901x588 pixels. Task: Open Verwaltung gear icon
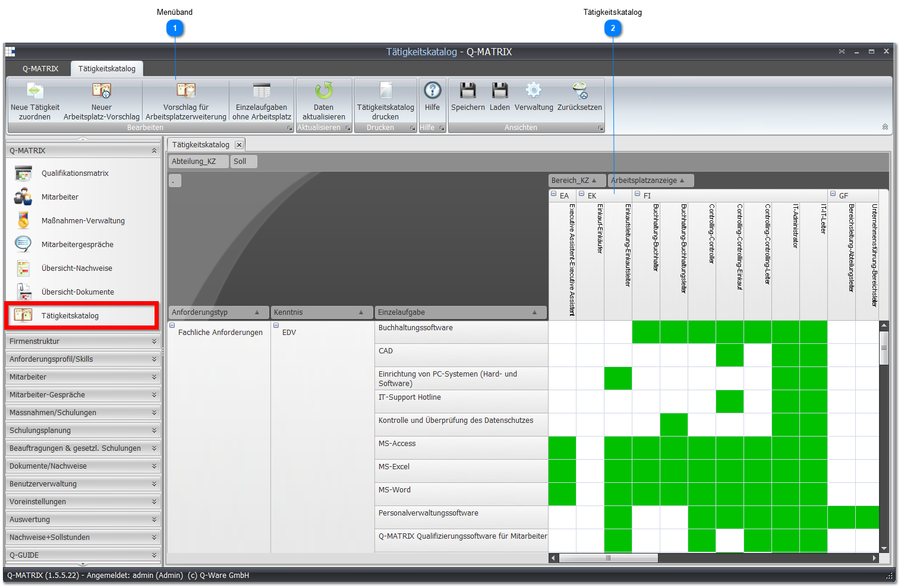click(x=534, y=90)
